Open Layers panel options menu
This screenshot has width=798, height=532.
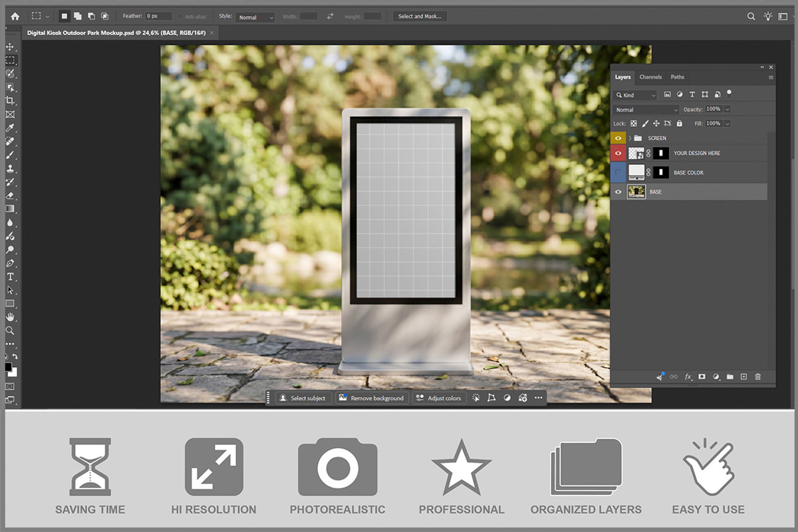click(771, 77)
